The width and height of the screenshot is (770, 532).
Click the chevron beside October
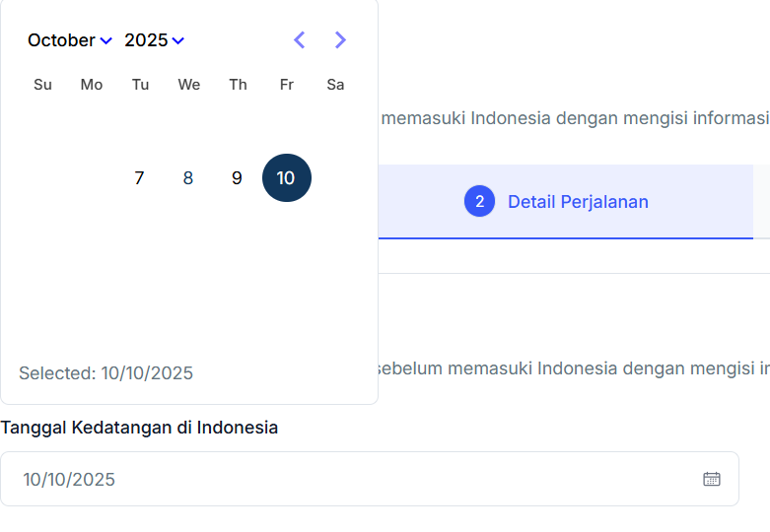click(106, 41)
